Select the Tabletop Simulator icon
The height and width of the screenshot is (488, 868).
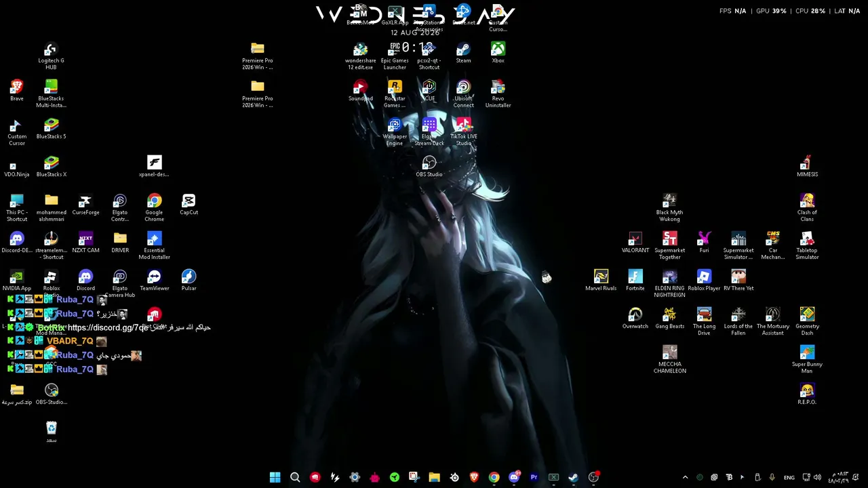pos(807,246)
